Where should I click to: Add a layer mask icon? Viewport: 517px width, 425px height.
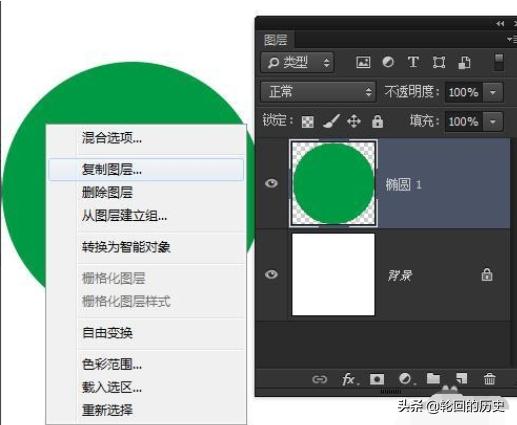[x=377, y=379]
